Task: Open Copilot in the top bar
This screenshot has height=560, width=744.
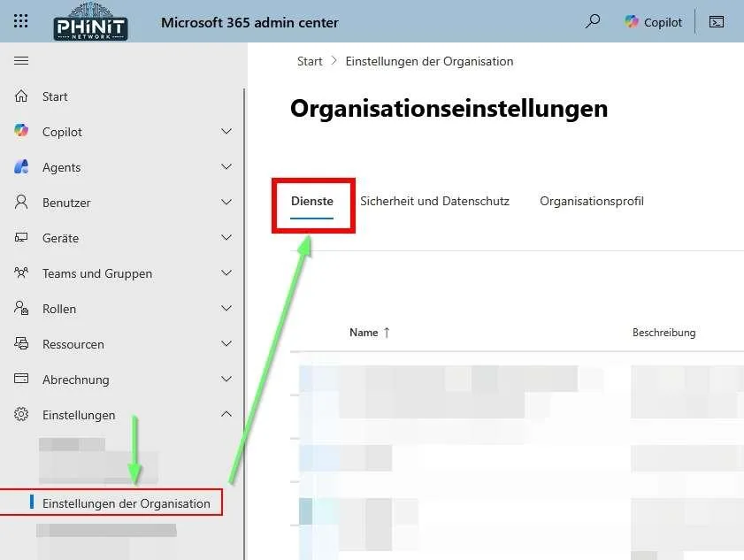Action: pyautogui.click(x=654, y=22)
